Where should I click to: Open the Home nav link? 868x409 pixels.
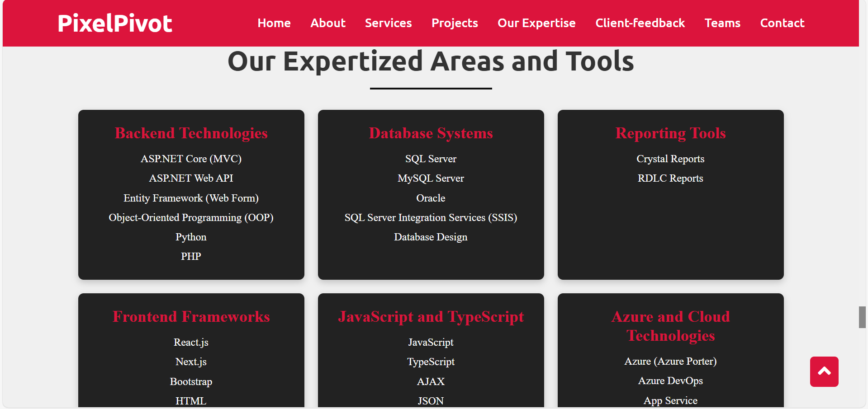tap(274, 23)
